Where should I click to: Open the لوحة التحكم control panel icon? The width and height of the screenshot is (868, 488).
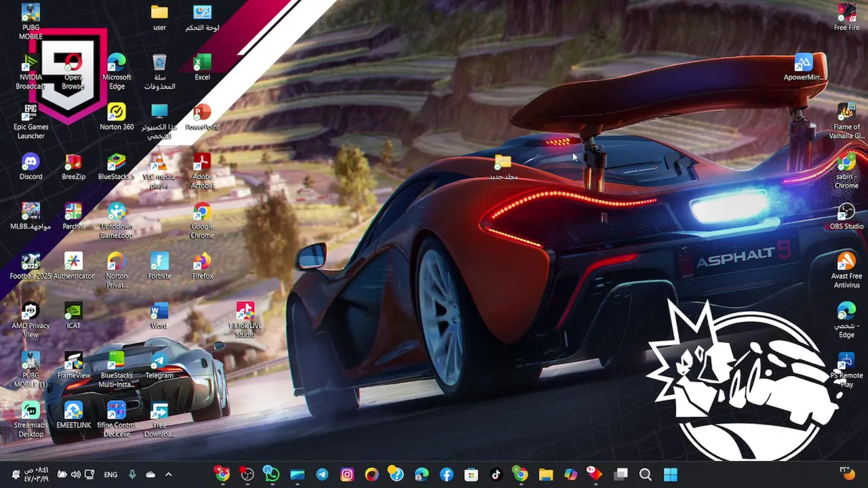point(202,18)
